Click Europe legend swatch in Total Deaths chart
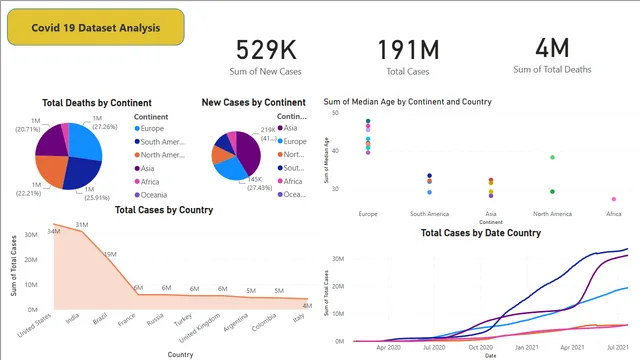 [137, 128]
